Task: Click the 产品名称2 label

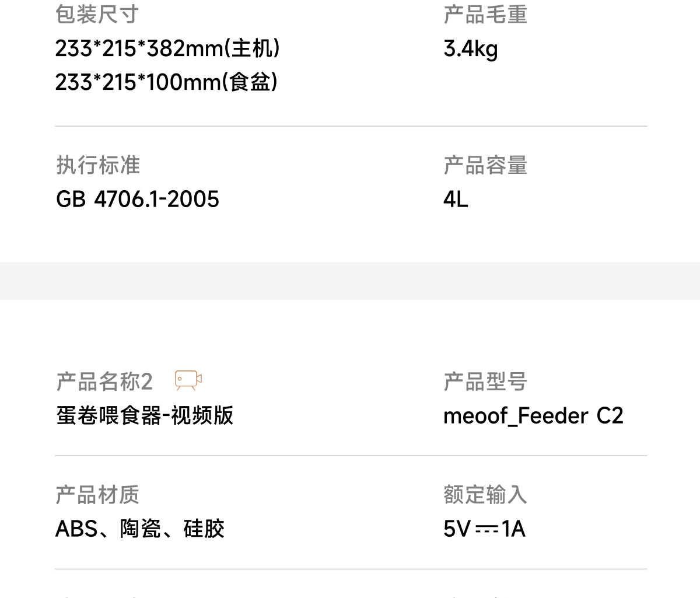Action: (104, 382)
